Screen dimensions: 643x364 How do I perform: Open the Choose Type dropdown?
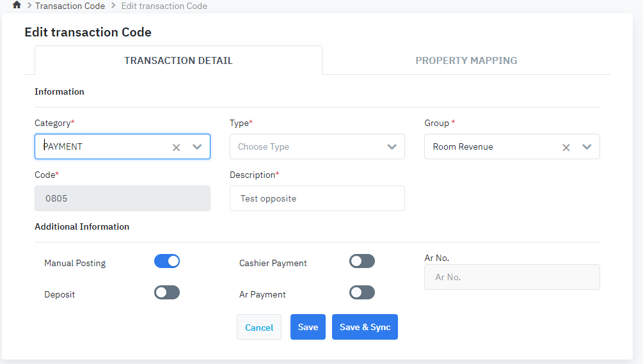click(317, 146)
